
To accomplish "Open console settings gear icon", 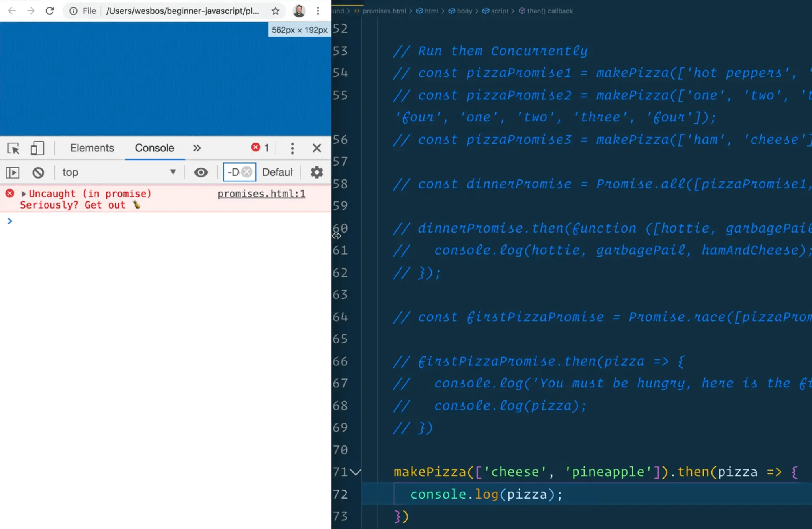I will (x=317, y=172).
